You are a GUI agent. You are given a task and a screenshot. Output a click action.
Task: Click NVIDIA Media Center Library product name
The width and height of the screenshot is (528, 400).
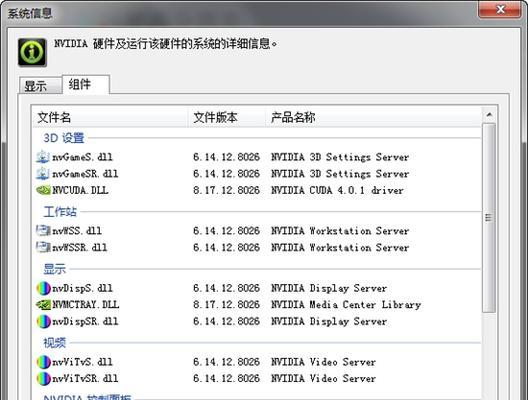click(346, 305)
